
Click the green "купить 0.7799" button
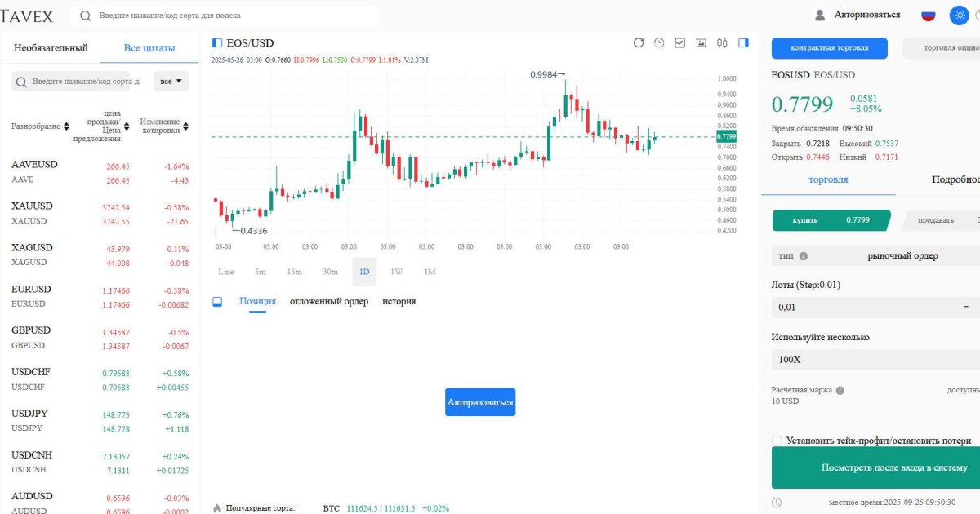pos(831,220)
